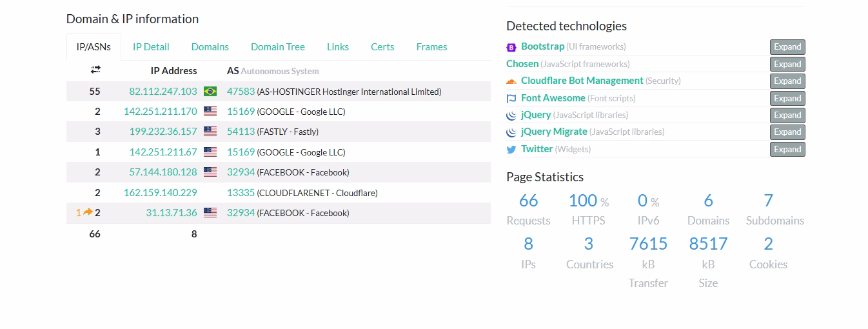Open IP address 199.232.36.157
Screen dimensions: 868x329
coord(163,132)
